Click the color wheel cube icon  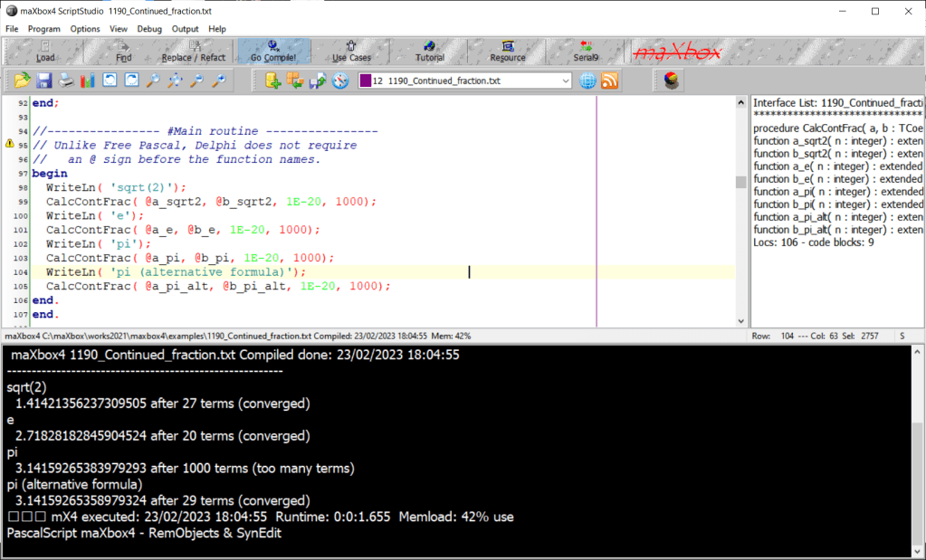(x=671, y=81)
